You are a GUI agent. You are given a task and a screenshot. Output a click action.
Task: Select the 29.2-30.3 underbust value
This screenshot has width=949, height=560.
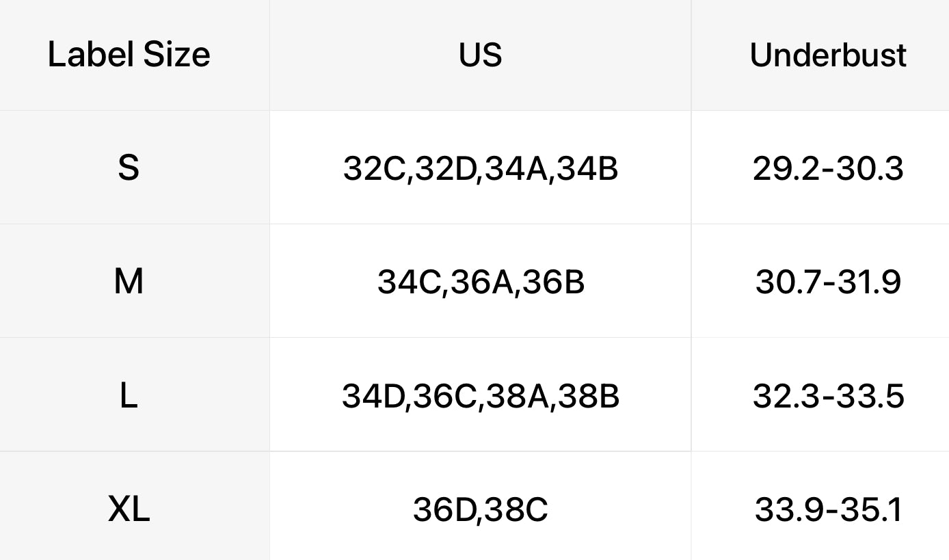pyautogui.click(x=828, y=168)
